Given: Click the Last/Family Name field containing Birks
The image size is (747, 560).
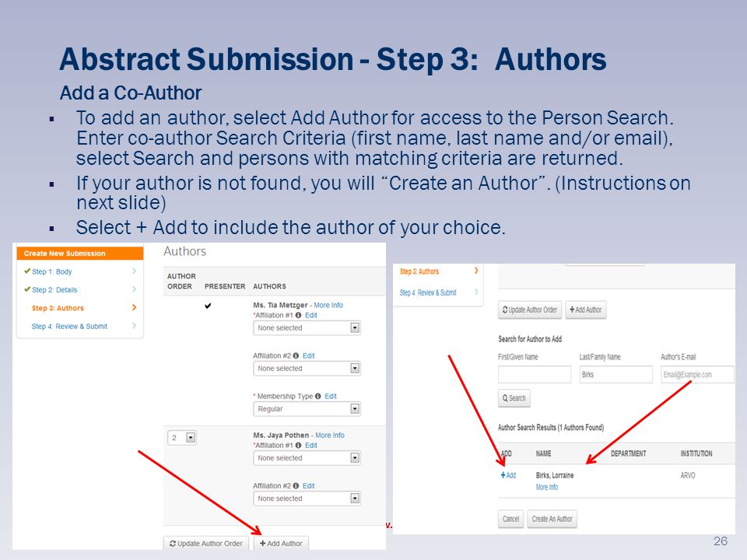Looking at the screenshot, I should pos(615,375).
